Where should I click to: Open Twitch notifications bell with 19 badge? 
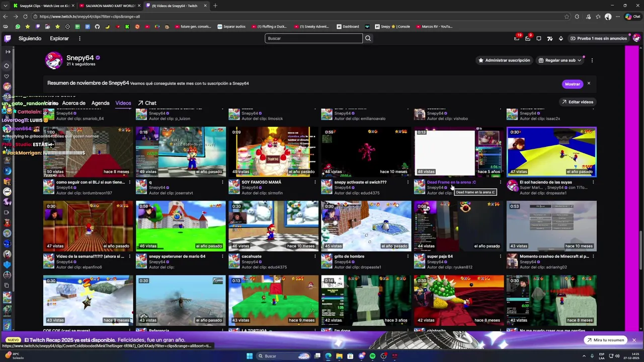pyautogui.click(x=517, y=38)
